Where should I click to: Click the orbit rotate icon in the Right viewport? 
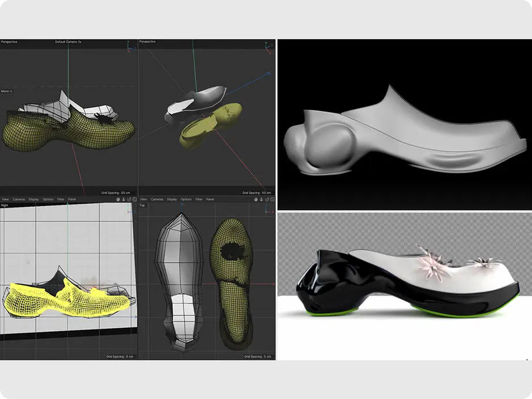(x=129, y=199)
